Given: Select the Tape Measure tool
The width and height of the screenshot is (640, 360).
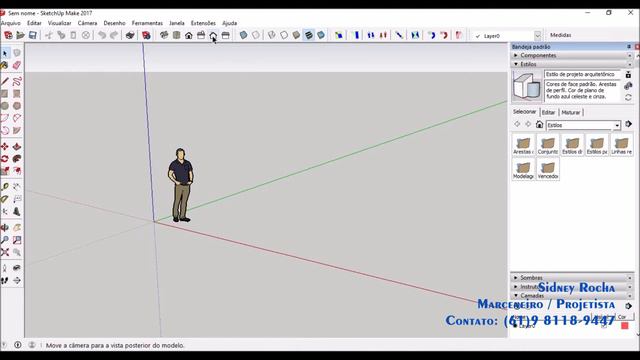Looking at the screenshot, I should click(5, 187).
